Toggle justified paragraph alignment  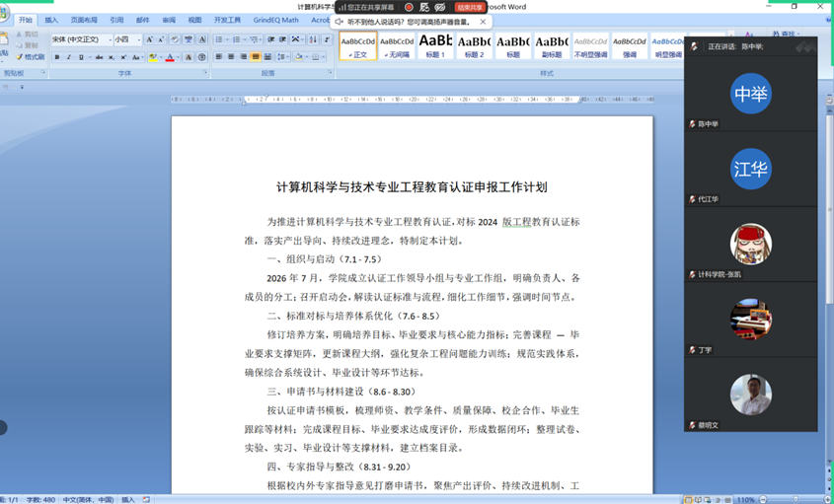coord(256,57)
